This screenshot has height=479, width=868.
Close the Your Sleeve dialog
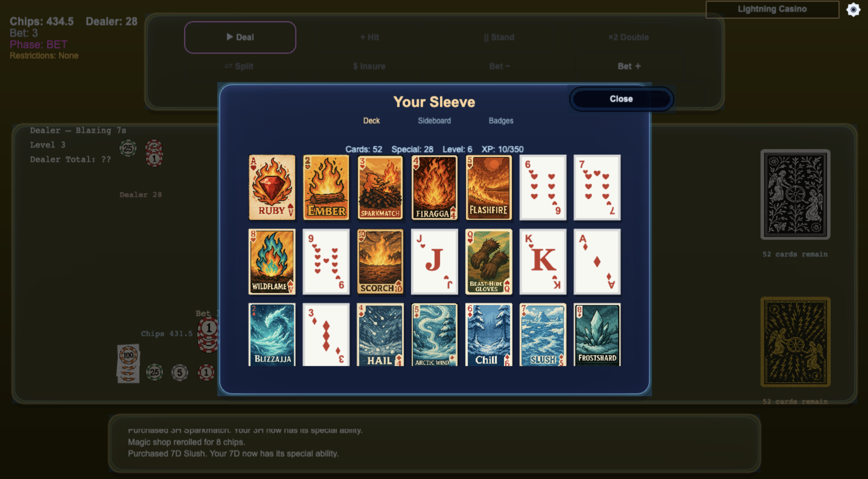point(621,99)
